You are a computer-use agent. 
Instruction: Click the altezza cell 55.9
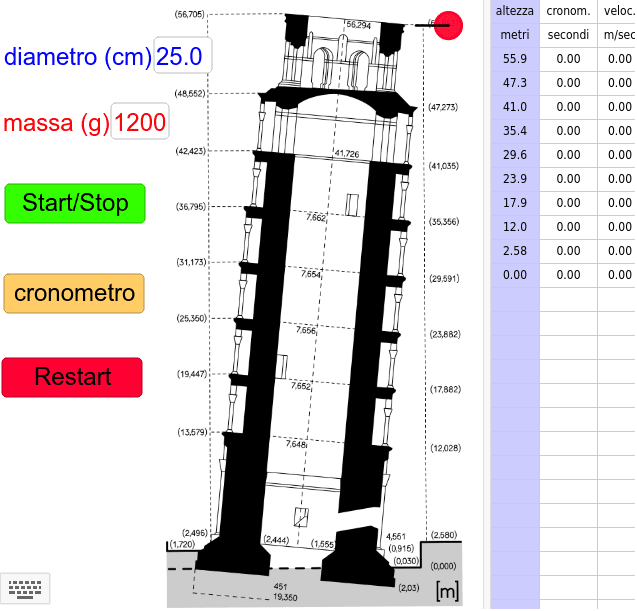[515, 59]
